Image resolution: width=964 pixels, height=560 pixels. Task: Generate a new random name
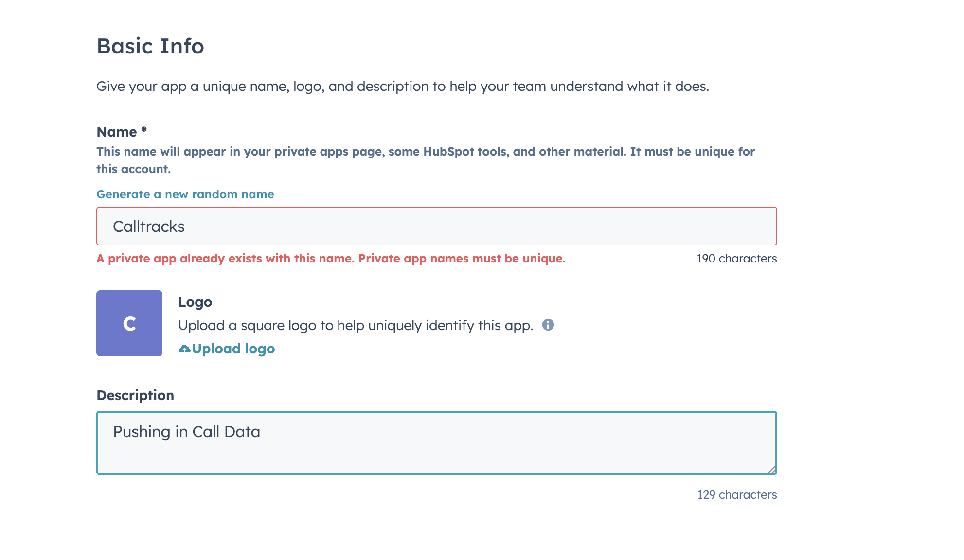(x=185, y=194)
